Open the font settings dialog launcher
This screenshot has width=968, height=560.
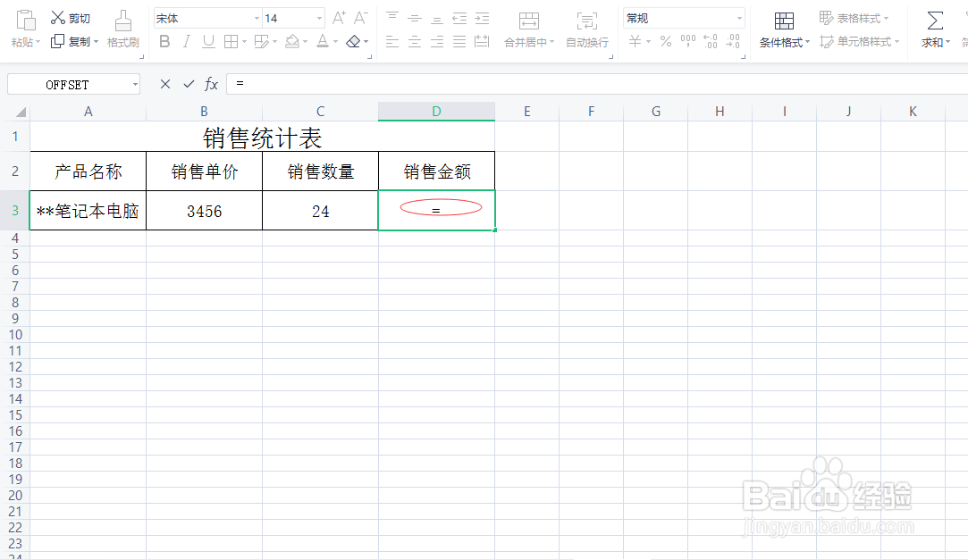pos(370,57)
